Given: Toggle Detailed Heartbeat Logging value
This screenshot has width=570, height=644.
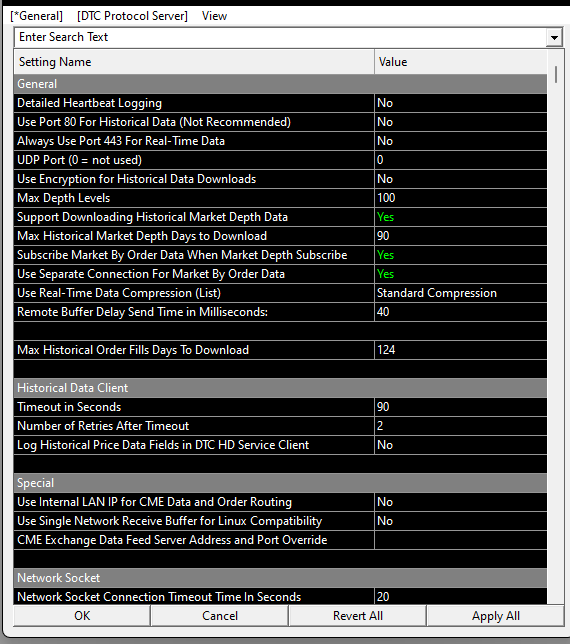Looking at the screenshot, I should pyautogui.click(x=460, y=103).
